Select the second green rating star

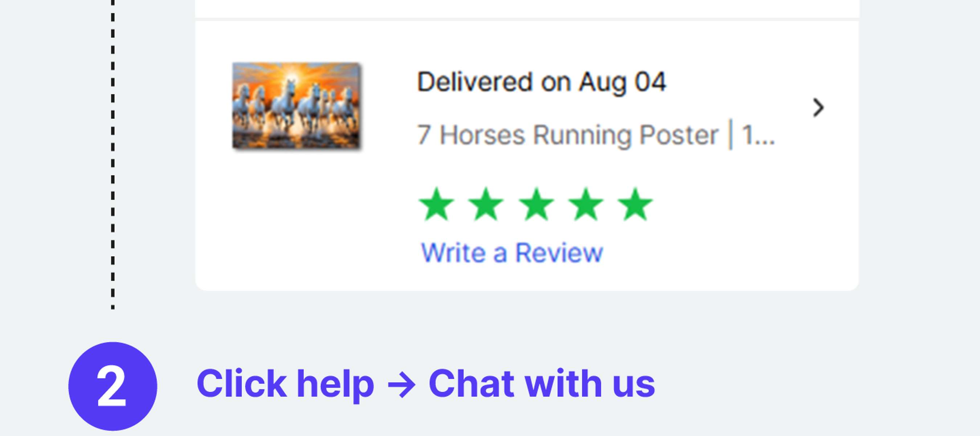[486, 204]
